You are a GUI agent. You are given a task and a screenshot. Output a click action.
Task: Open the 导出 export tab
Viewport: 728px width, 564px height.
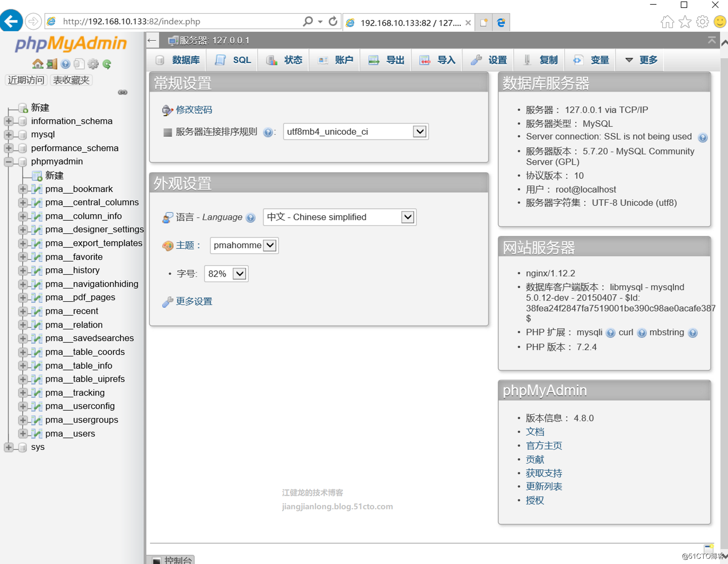386,60
